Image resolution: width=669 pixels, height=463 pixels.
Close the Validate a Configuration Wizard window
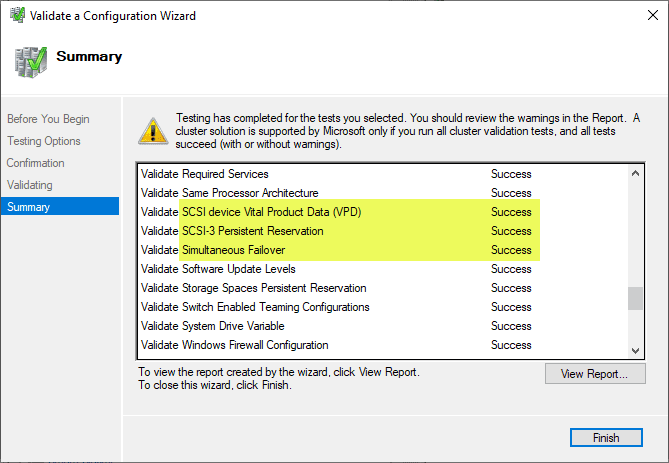click(x=645, y=16)
